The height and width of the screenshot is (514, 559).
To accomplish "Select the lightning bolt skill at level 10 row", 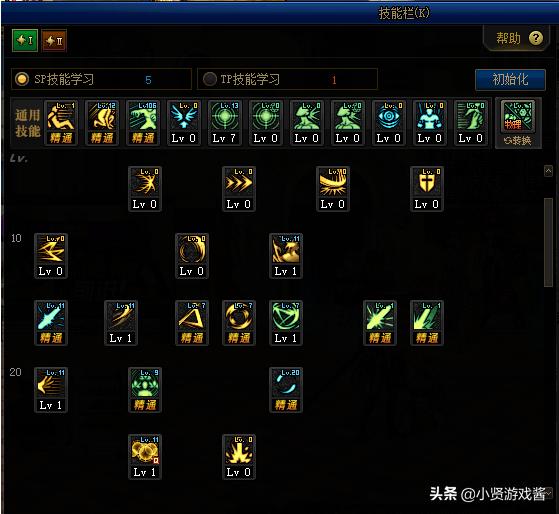I will tap(51, 256).
